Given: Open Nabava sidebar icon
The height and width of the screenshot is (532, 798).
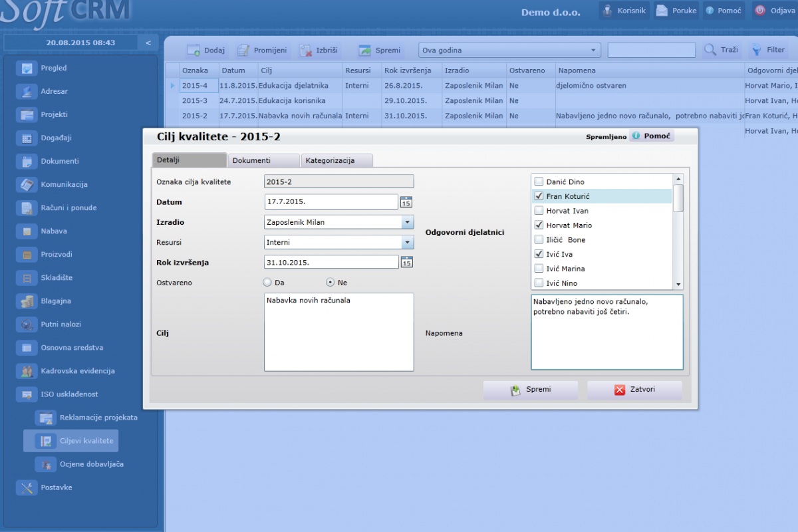Looking at the screenshot, I should [x=27, y=231].
